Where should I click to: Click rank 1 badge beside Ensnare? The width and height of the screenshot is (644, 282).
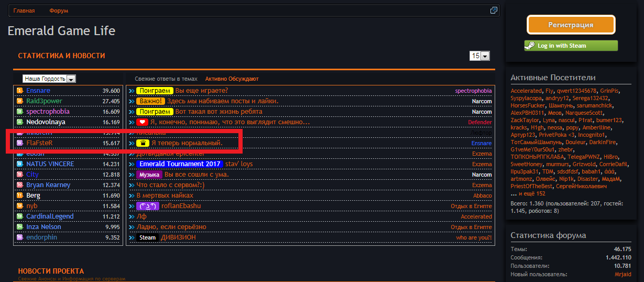click(20, 91)
